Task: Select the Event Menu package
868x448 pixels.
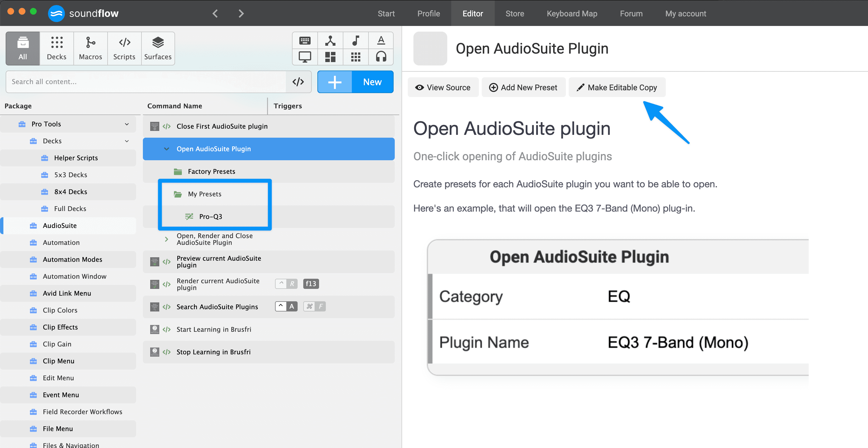Action: point(68,395)
